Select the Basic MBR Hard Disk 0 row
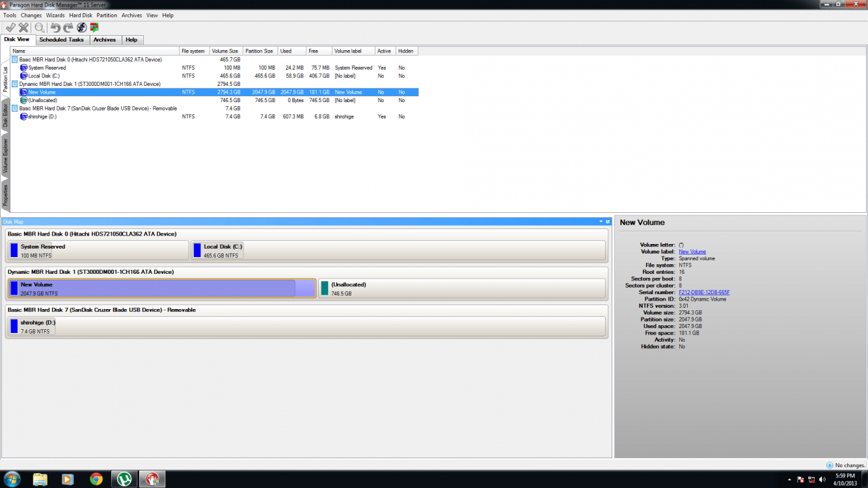868x488 pixels. point(215,60)
